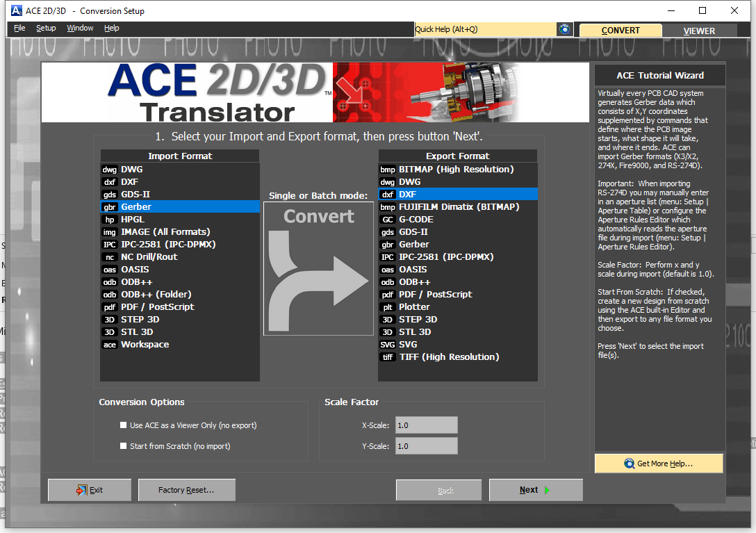Viewport: 756px width, 533px height.
Task: Select FUJIFILM Dimatix (BITMAP) export format
Action: click(x=457, y=207)
